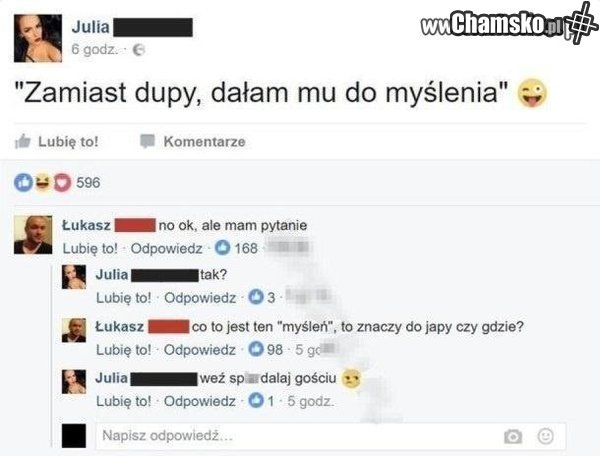Open the emoji picker in reply box
Screen dimensions: 600x456
pos(545,436)
